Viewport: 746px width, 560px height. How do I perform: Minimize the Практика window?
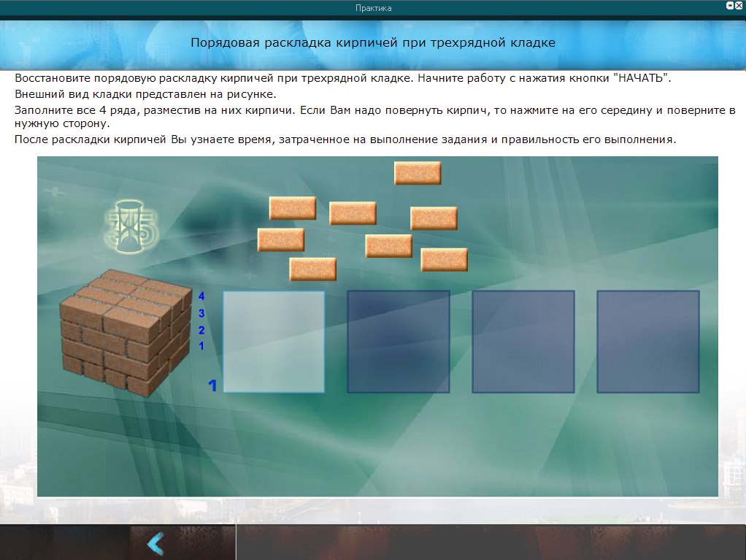tap(730, 6)
